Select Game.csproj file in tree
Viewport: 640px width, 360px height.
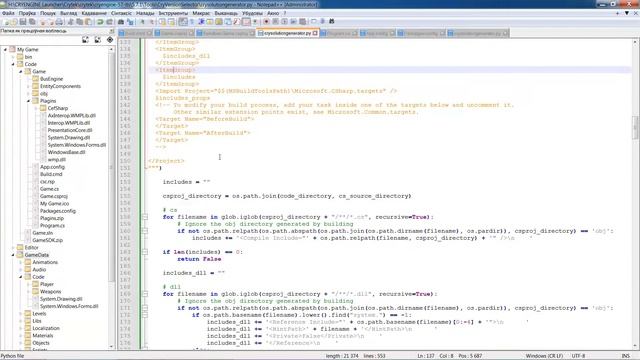click(x=54, y=196)
